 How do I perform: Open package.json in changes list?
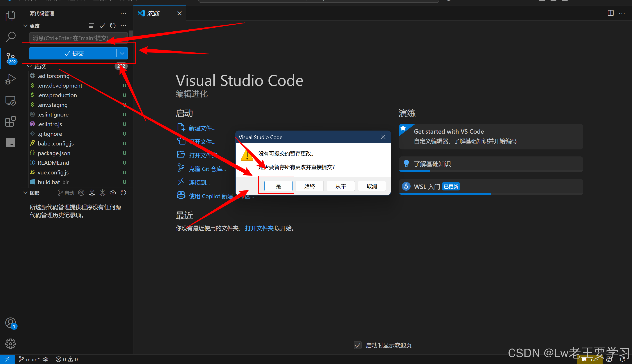(x=54, y=153)
